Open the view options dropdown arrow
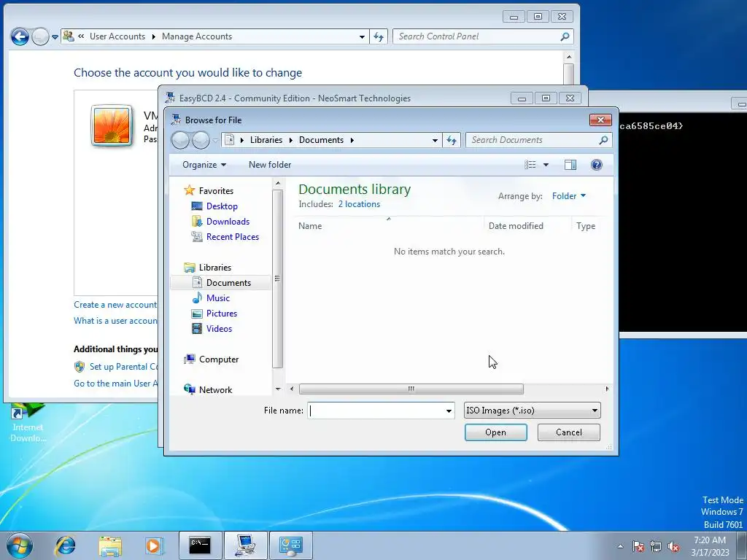 pos(546,165)
